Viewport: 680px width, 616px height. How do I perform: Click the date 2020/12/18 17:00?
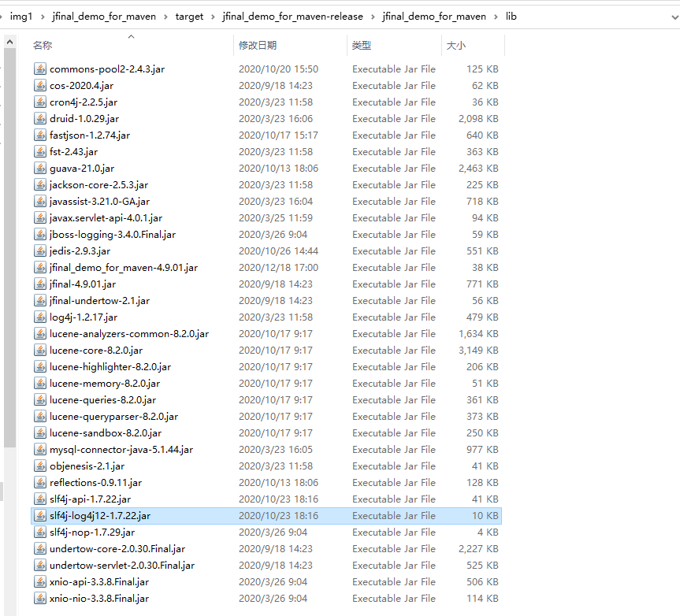click(278, 268)
